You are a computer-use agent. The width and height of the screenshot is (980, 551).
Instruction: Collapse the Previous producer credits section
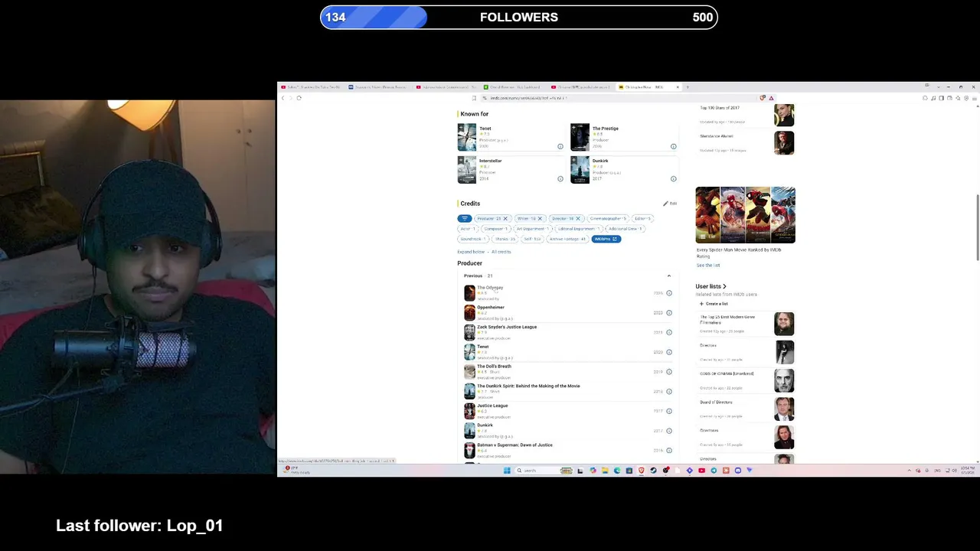[x=668, y=276]
